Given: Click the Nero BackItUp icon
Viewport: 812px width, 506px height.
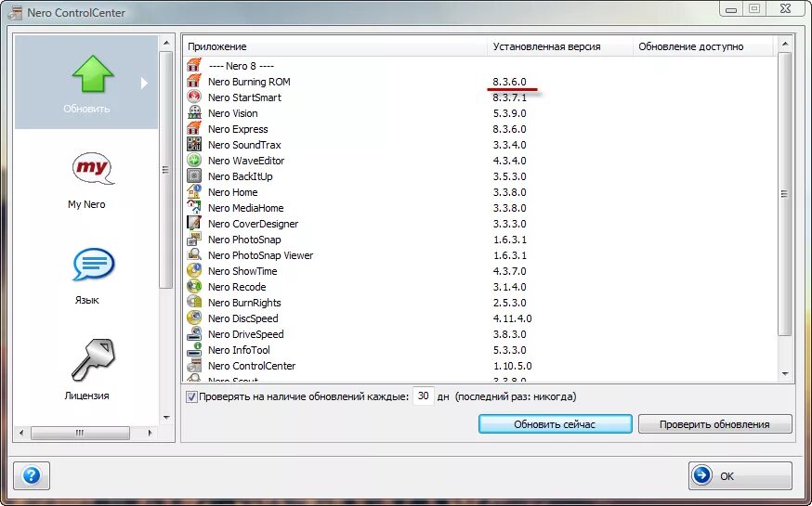Looking at the screenshot, I should pos(194,175).
